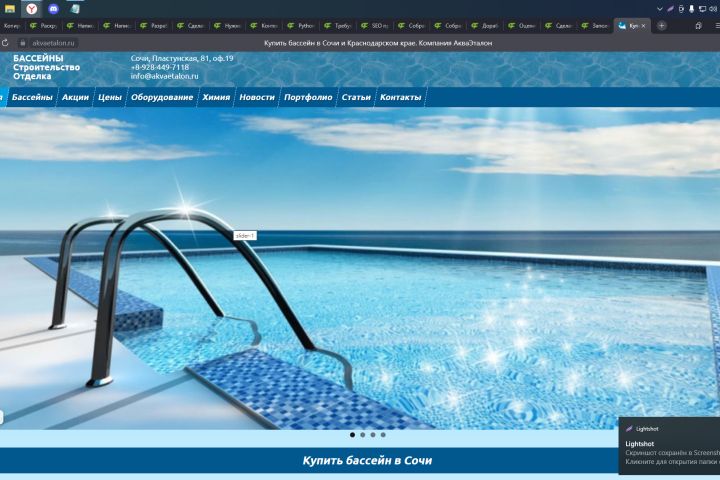Image resolution: width=720 pixels, height=480 pixels.
Task: Click the volume speaker tray icon
Action: tap(712, 9)
